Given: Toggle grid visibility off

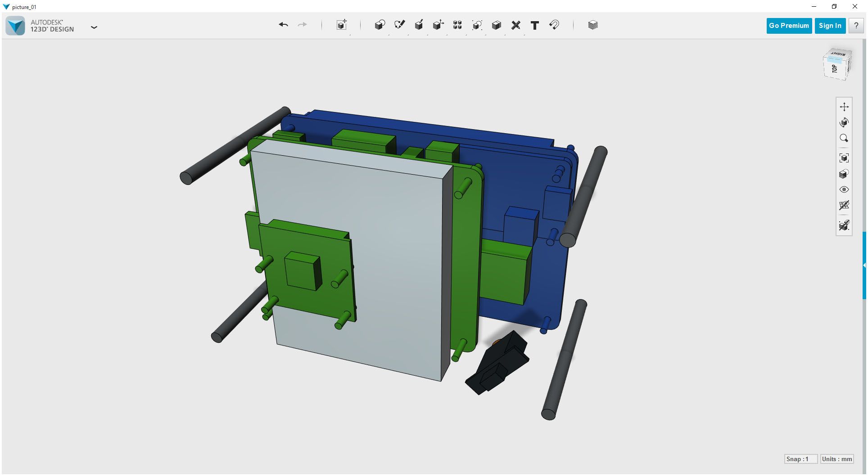Looking at the screenshot, I should tap(845, 206).
